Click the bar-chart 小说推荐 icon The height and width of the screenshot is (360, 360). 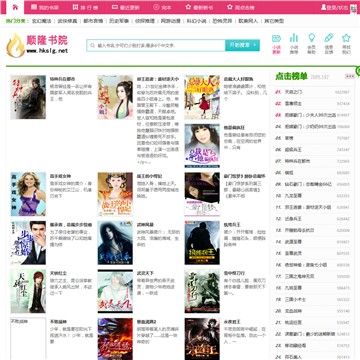[x=294, y=38]
